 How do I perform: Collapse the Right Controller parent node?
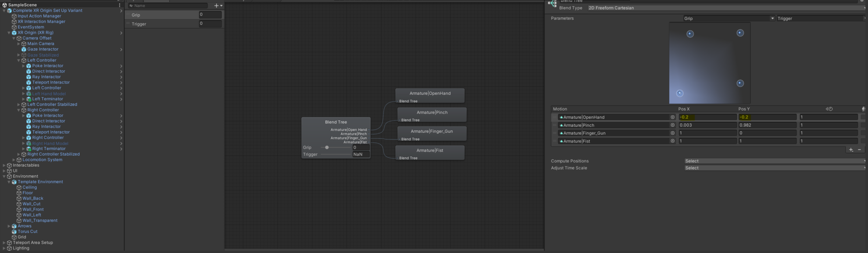(18, 110)
